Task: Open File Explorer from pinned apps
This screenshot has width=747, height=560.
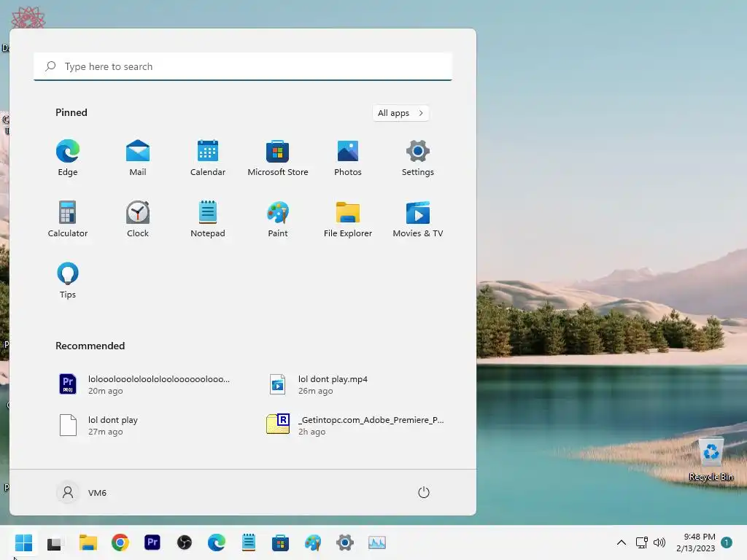Action: pos(348,219)
